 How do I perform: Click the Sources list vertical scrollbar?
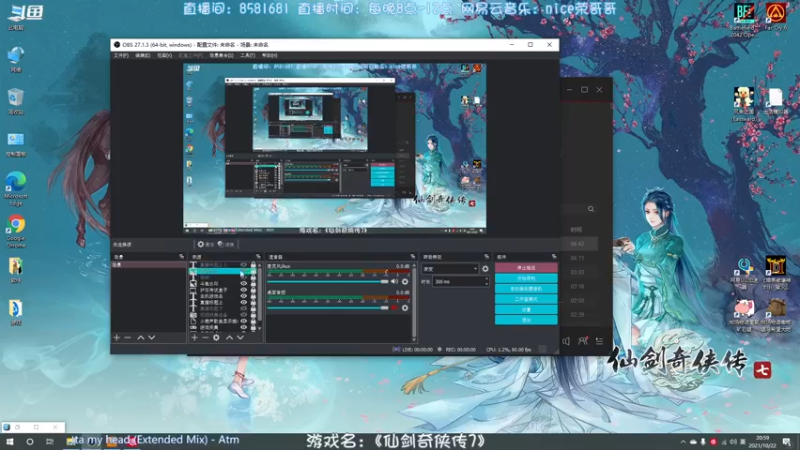[260, 296]
